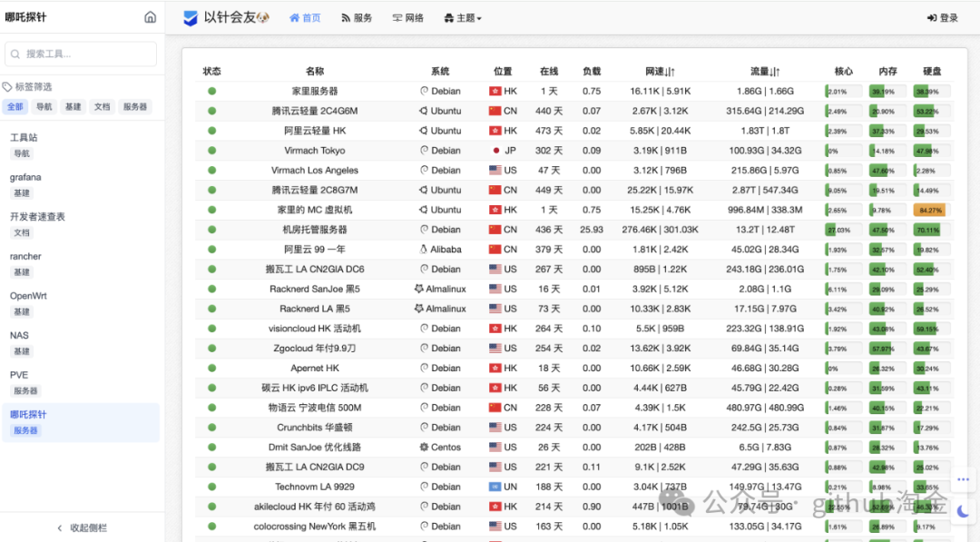Focus the 搜索工具 search field
Image resolution: width=980 pixels, height=542 pixels.
pyautogui.click(x=81, y=54)
